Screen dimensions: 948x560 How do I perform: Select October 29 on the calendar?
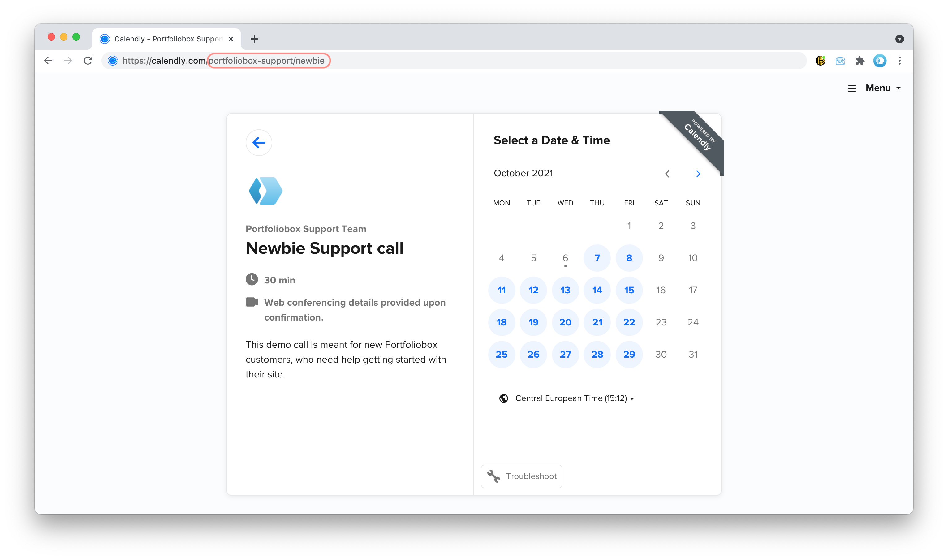click(x=629, y=354)
